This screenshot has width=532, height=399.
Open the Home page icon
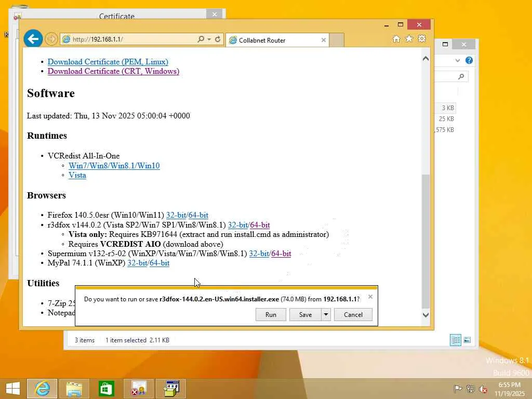pos(396,39)
